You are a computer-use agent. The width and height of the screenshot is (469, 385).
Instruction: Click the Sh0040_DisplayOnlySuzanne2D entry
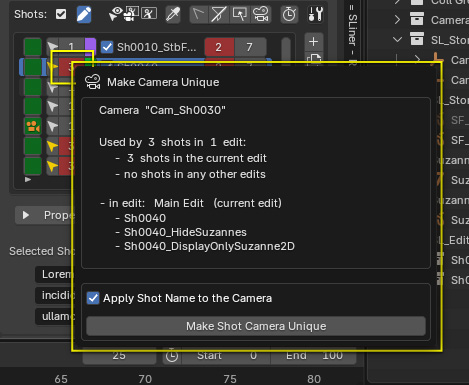[209, 246]
